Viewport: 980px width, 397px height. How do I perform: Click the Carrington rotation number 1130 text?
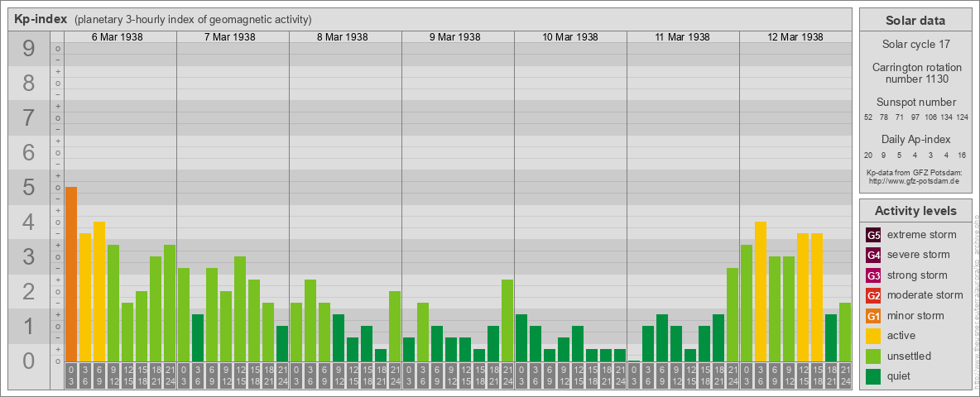(x=915, y=73)
